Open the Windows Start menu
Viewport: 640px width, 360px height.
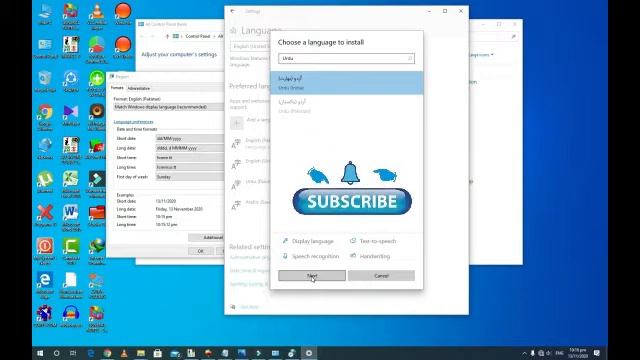pos(40,353)
